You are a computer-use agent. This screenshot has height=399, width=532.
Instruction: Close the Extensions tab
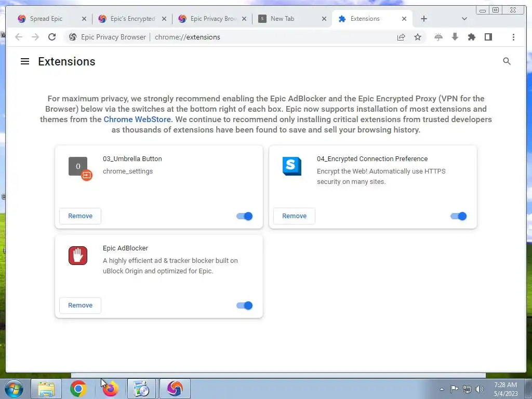click(x=404, y=19)
